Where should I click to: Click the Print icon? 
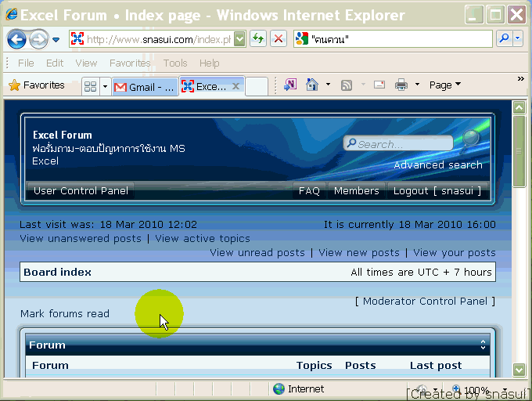click(x=401, y=85)
